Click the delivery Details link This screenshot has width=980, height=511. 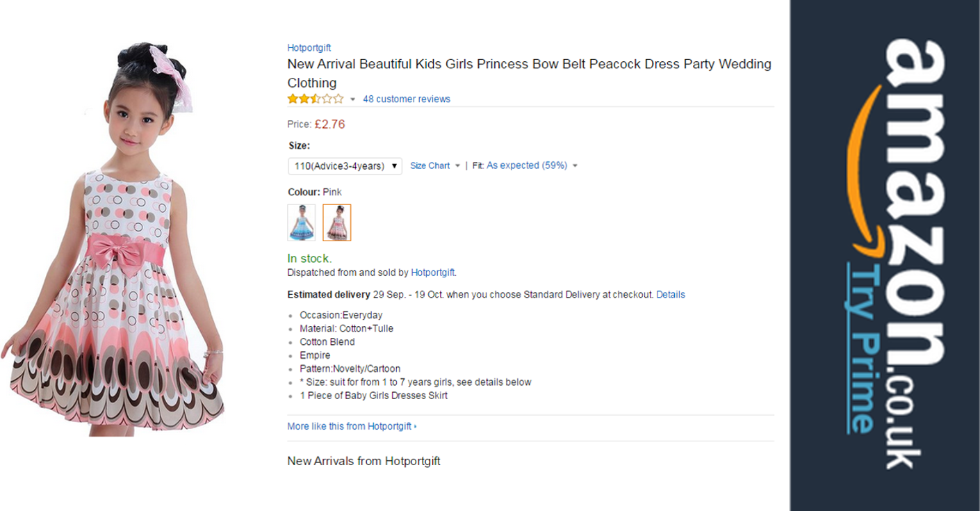tap(671, 295)
